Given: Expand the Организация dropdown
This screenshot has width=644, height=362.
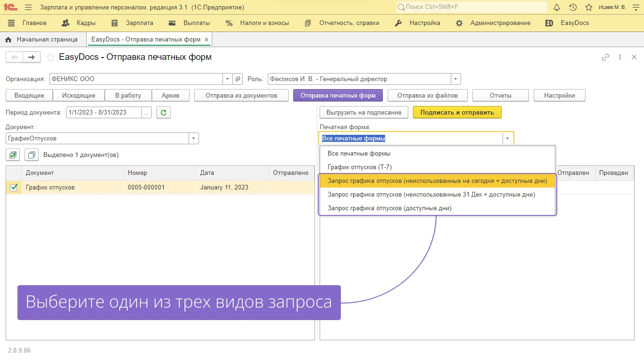Looking at the screenshot, I should tap(227, 79).
